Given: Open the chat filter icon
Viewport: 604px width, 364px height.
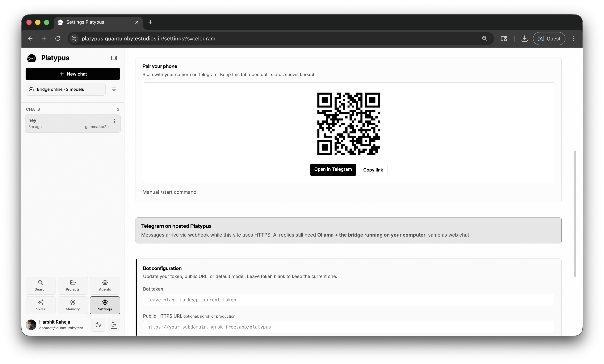Looking at the screenshot, I should 114,89.
